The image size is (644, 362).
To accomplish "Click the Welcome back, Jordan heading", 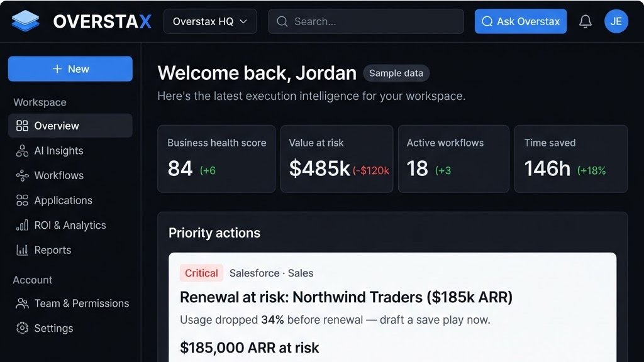I will pyautogui.click(x=257, y=73).
